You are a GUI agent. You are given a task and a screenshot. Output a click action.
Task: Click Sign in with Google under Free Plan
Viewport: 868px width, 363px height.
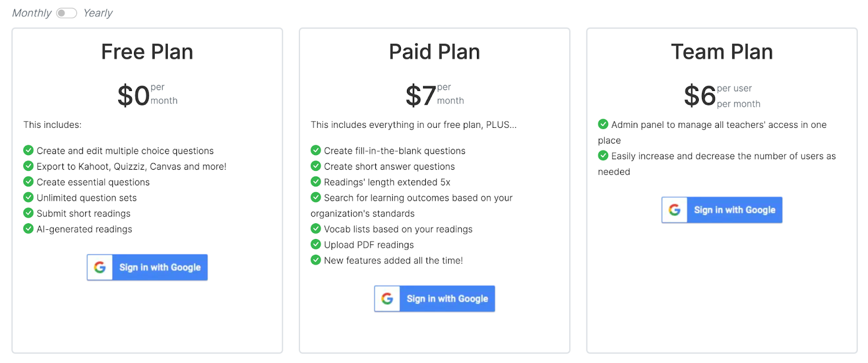click(159, 268)
